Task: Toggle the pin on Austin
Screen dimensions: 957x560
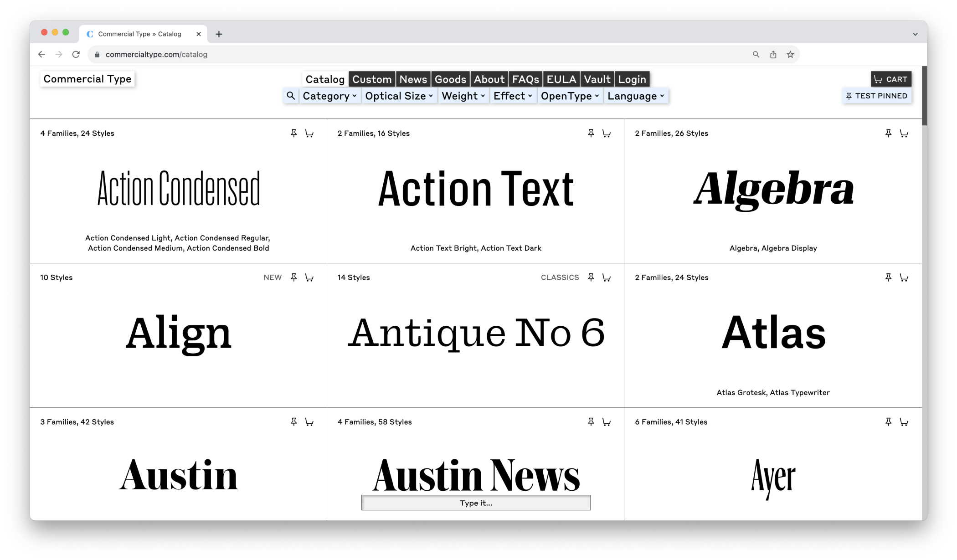Action: (x=294, y=421)
